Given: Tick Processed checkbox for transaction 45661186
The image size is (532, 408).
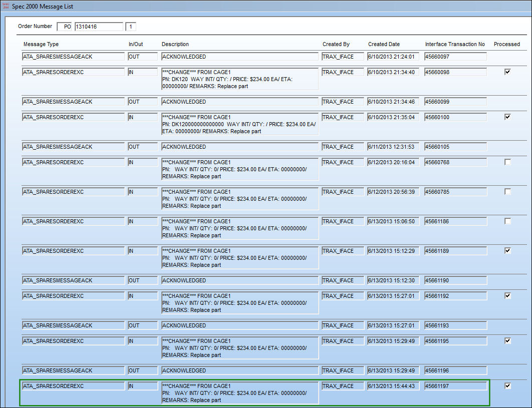Looking at the screenshot, I should click(507, 221).
